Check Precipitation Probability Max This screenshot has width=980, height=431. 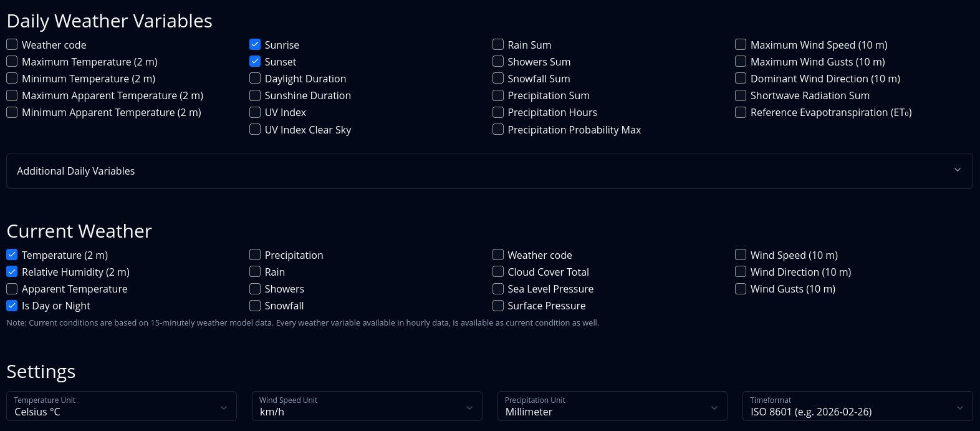pyautogui.click(x=498, y=129)
